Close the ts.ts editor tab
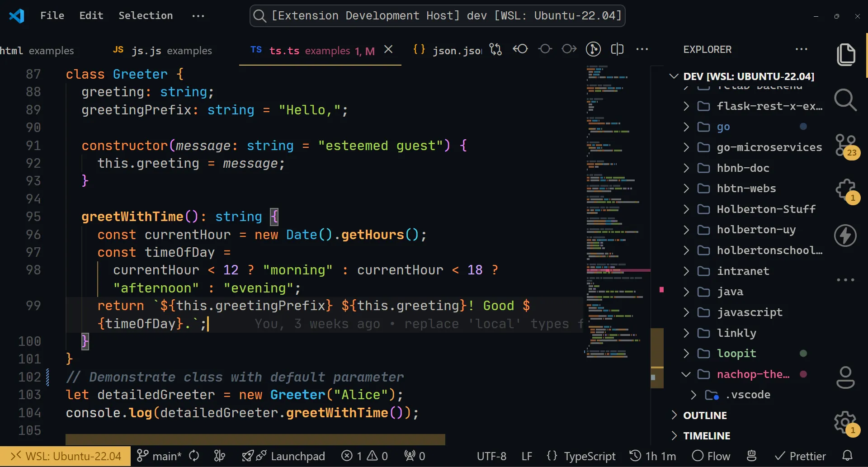868x467 pixels. [388, 49]
